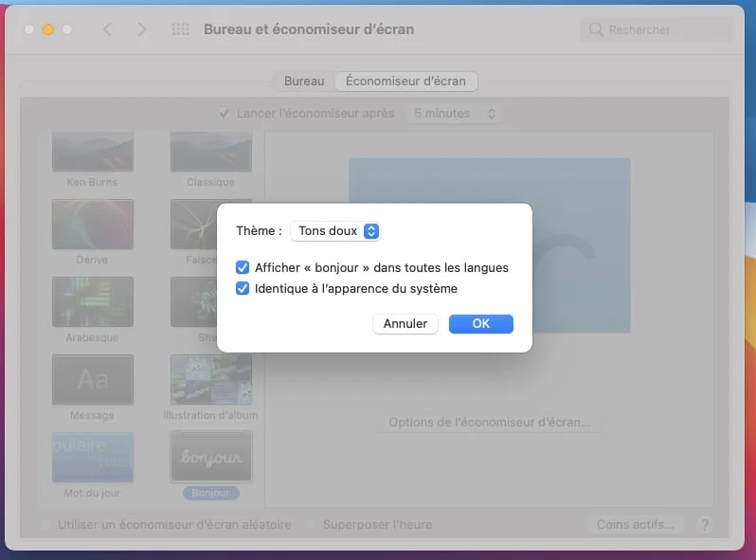The width and height of the screenshot is (756, 560).
Task: Click the help question mark button
Action: tap(705, 524)
